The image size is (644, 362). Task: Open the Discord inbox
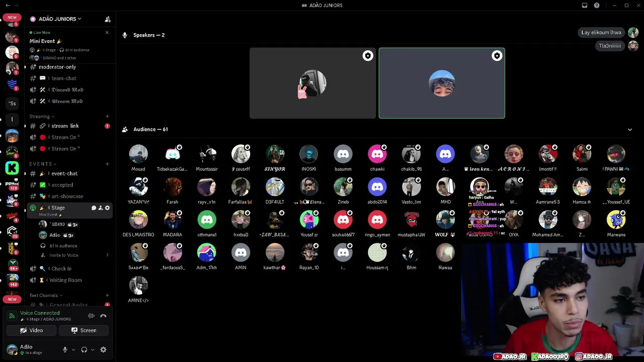pyautogui.click(x=585, y=6)
